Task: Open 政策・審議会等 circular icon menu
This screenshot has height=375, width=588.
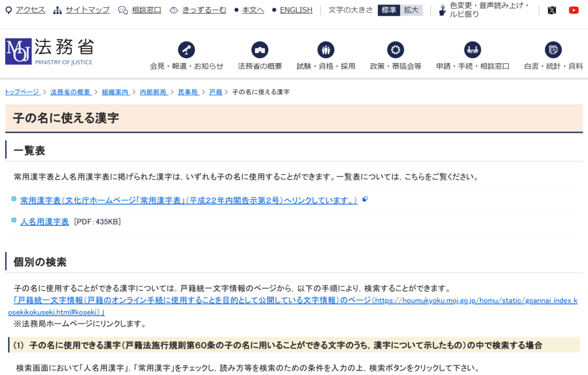Action: 395,50
